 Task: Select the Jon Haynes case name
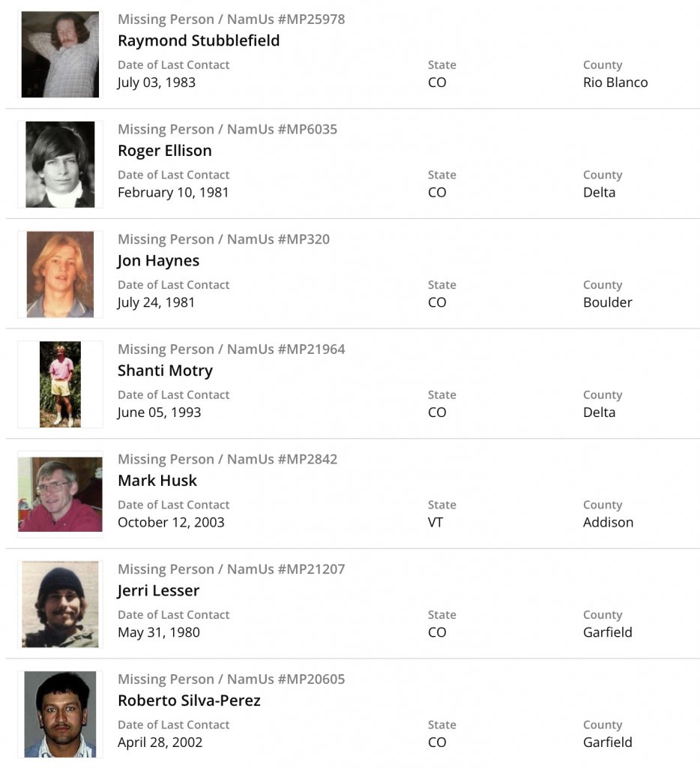point(158,261)
